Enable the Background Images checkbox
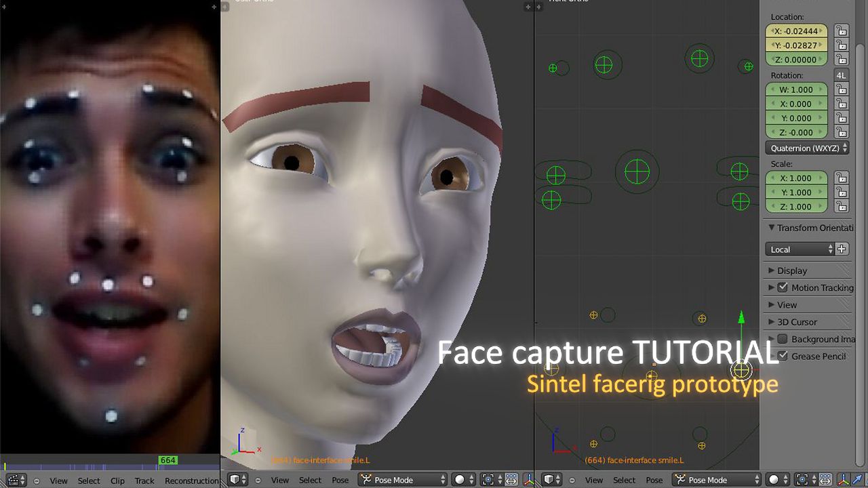 point(783,339)
